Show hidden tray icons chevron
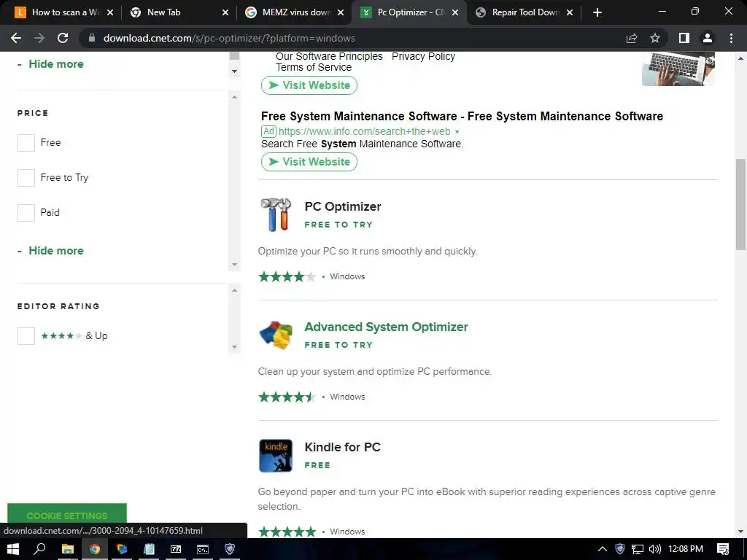 pyautogui.click(x=602, y=549)
